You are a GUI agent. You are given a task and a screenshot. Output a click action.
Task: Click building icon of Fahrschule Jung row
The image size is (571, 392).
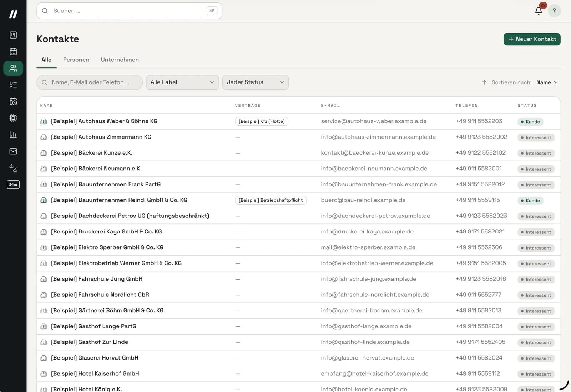click(44, 279)
